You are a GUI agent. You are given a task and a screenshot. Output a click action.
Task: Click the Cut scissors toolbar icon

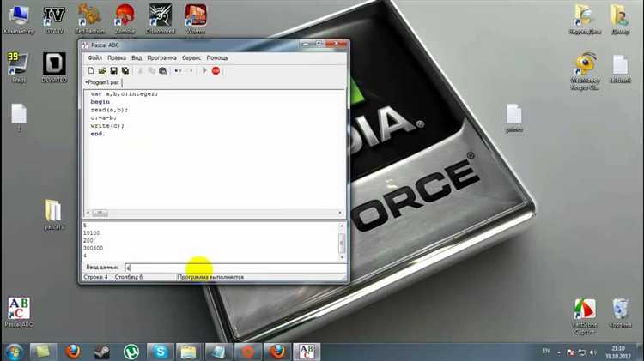[140, 70]
